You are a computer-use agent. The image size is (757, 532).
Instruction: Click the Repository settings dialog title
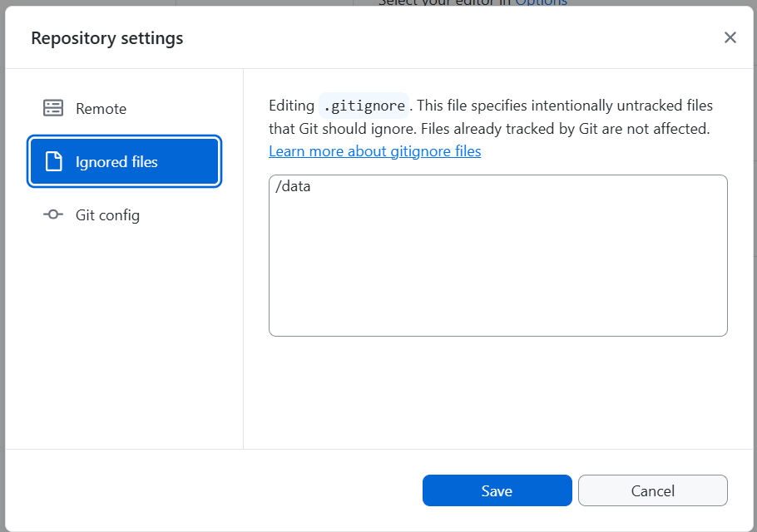click(107, 38)
